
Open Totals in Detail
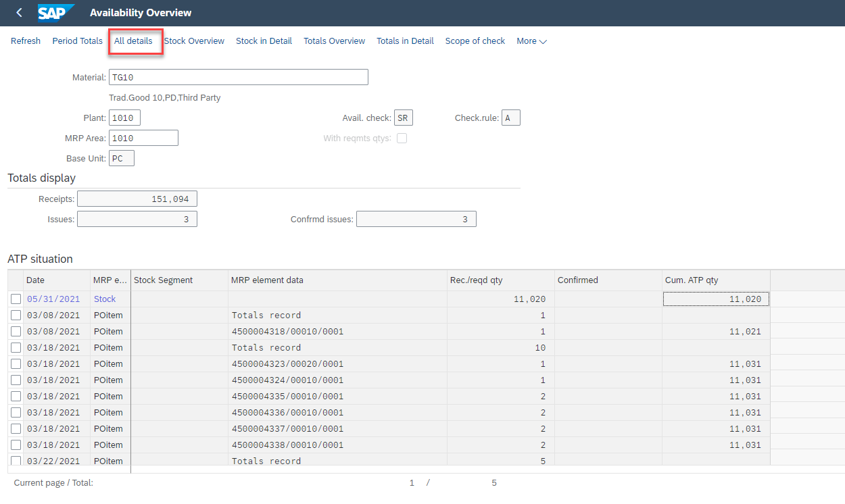pos(405,41)
